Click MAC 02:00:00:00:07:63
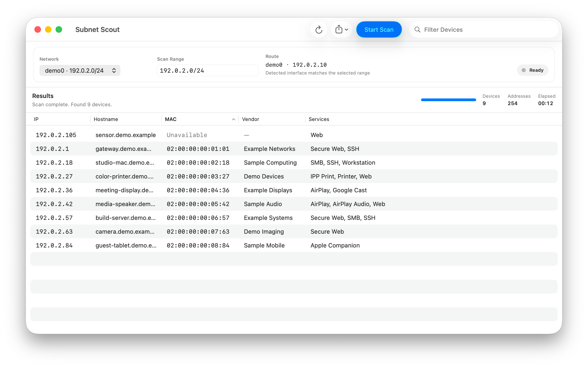The width and height of the screenshot is (588, 368). click(198, 232)
